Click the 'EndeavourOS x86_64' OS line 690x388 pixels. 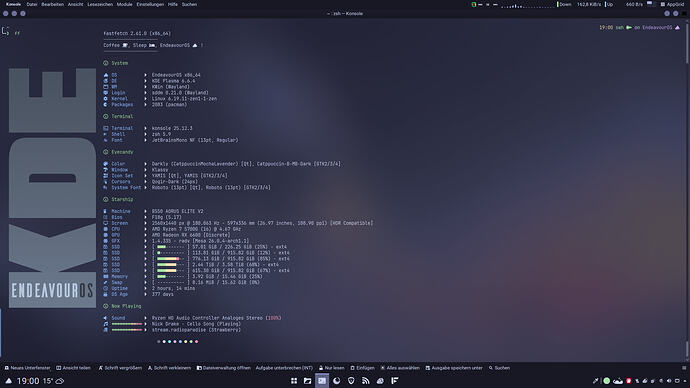click(x=176, y=75)
